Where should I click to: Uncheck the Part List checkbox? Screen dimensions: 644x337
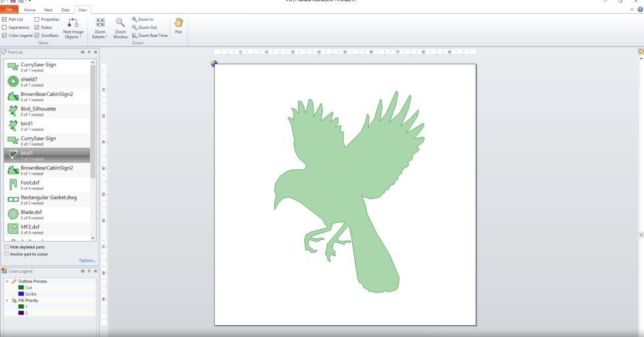pos(5,20)
